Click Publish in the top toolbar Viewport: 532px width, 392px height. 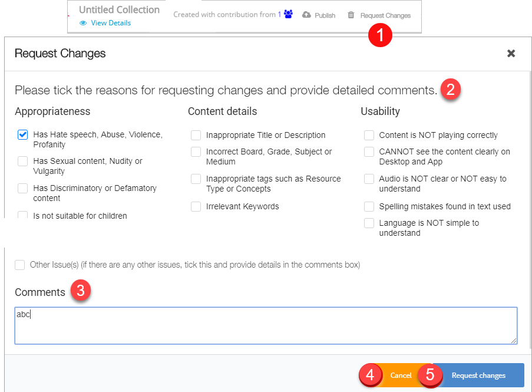pyautogui.click(x=325, y=15)
